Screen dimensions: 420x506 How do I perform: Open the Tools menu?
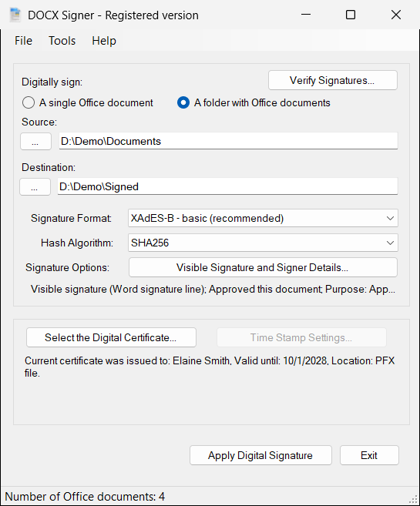(x=62, y=41)
